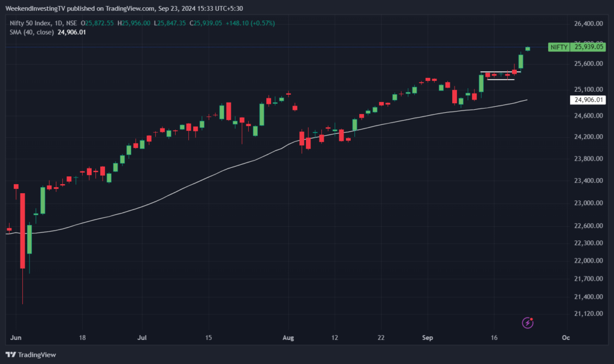
Task: Click the 21,700.00 price scale label
Action: point(588,279)
